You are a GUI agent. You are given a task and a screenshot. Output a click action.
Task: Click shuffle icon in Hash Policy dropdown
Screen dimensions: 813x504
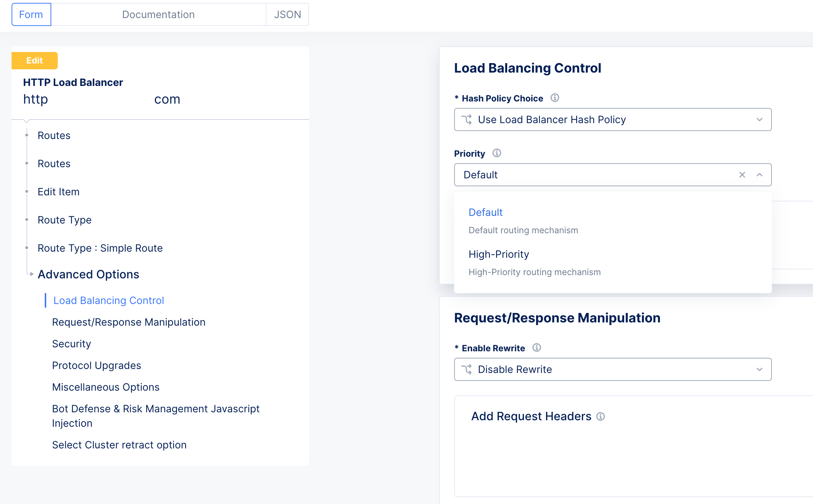click(467, 120)
